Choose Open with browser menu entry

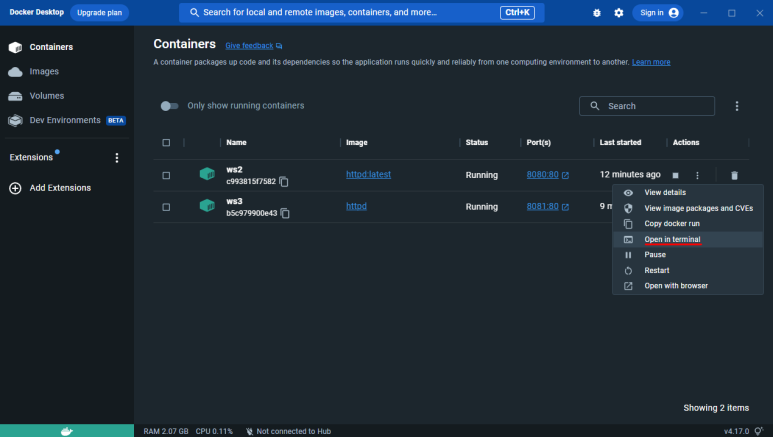click(x=688, y=286)
